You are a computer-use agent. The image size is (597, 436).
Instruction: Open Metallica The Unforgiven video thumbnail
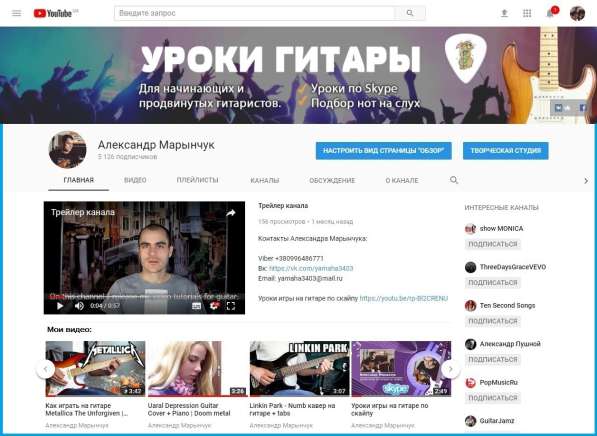pyautogui.click(x=95, y=369)
